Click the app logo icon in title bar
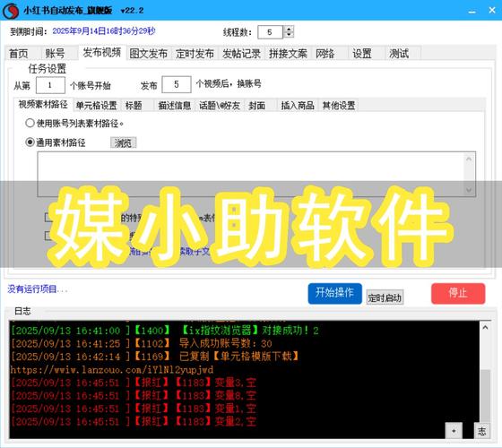This screenshot has height=448, width=502. (11, 11)
